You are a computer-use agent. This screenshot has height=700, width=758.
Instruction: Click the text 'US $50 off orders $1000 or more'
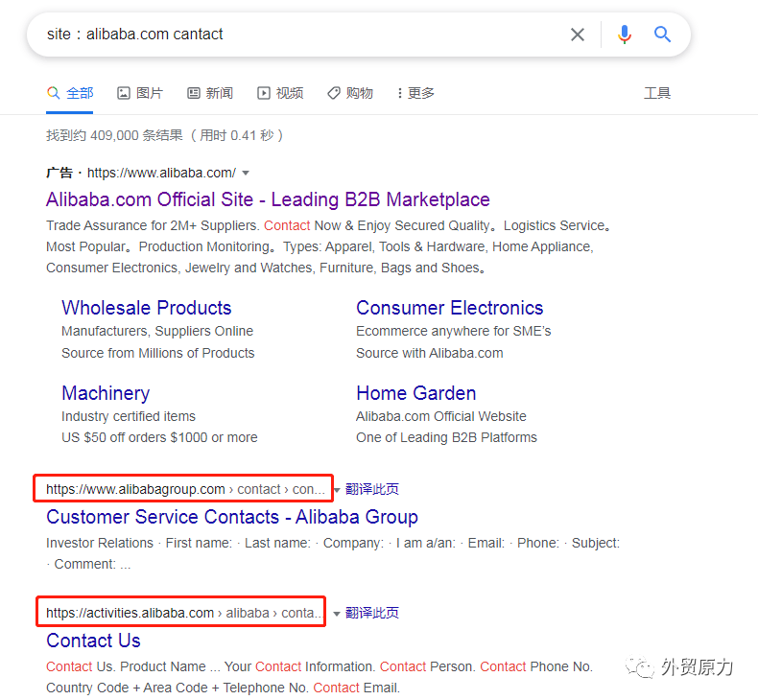point(159,437)
